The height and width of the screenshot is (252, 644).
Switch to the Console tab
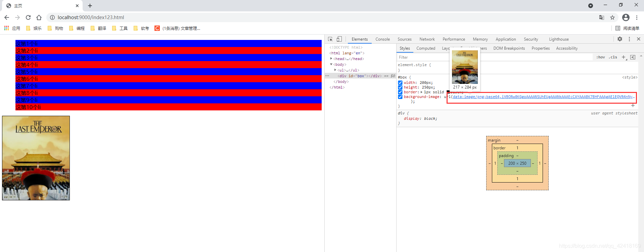click(x=382, y=39)
